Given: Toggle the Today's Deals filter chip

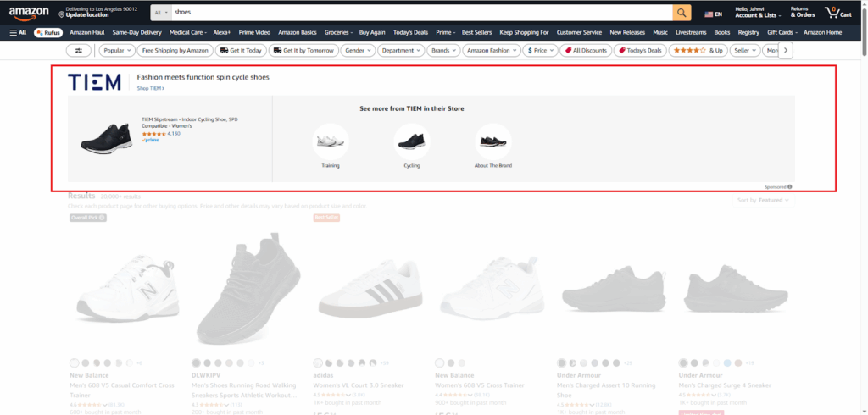Looking at the screenshot, I should point(639,50).
